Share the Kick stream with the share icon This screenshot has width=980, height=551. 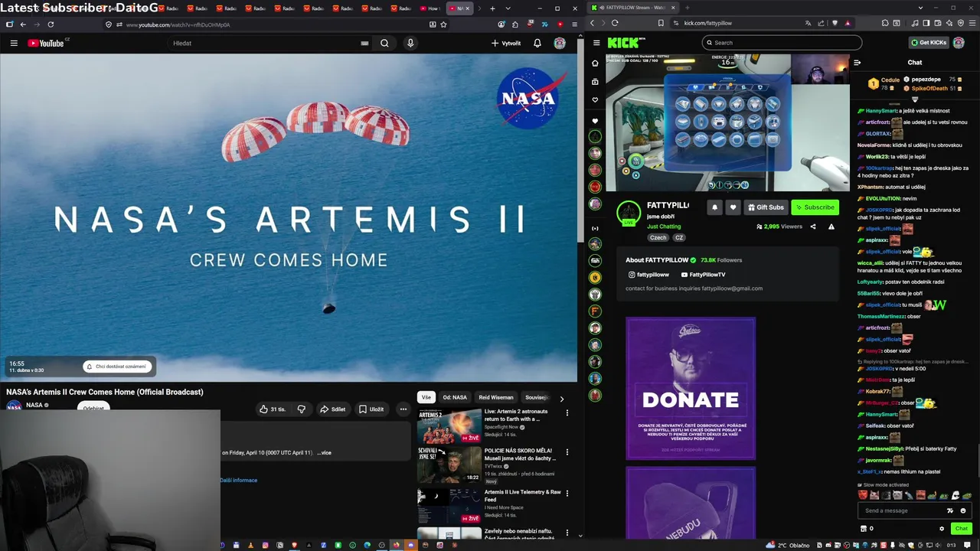(x=813, y=227)
